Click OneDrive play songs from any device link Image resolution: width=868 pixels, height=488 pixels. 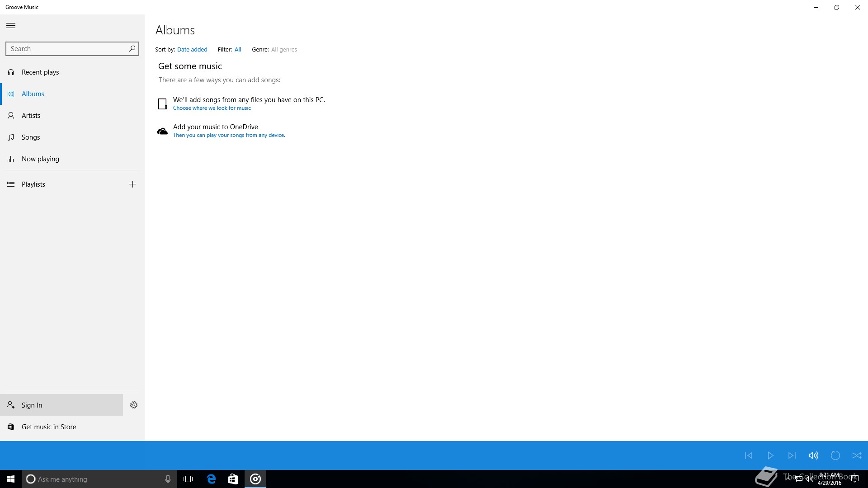point(229,135)
